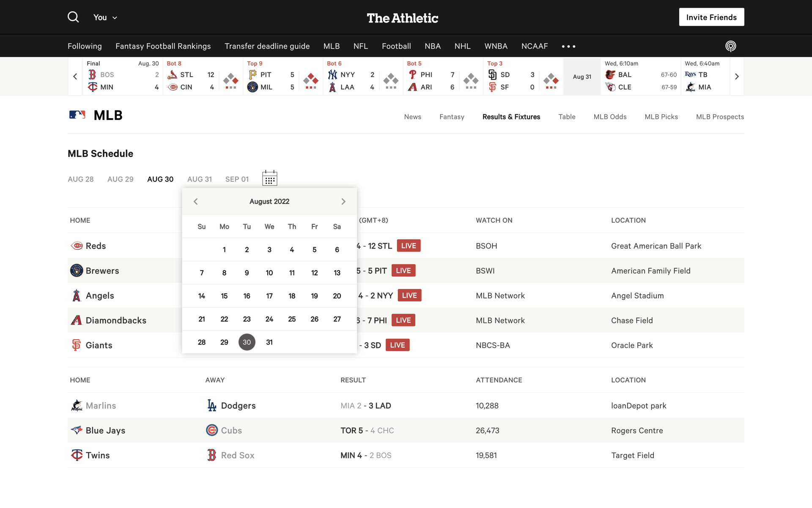Screen dimensions: 812x508
Task: Click the MLB league logo
Action: click(77, 115)
